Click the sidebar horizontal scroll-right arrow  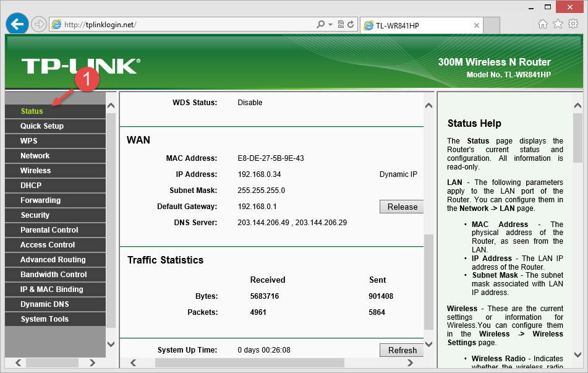point(92,363)
